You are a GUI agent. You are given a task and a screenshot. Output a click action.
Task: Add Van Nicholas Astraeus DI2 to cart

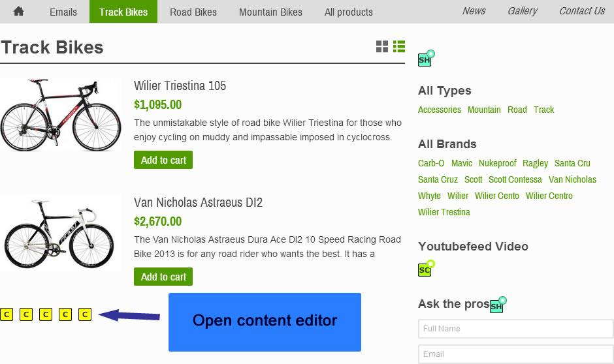163,277
